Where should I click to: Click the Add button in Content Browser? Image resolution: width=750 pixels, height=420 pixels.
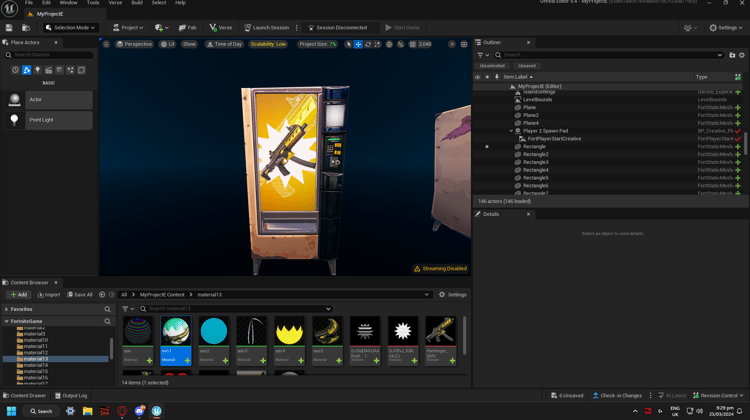19,295
